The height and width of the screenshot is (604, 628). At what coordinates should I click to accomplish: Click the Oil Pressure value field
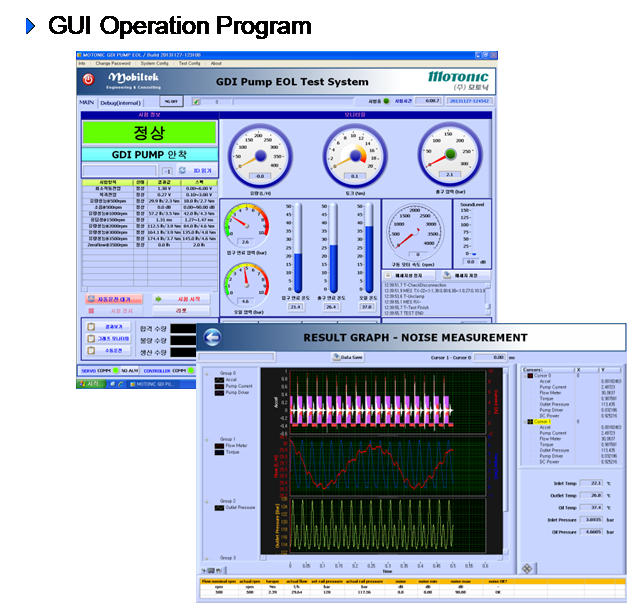click(x=592, y=532)
